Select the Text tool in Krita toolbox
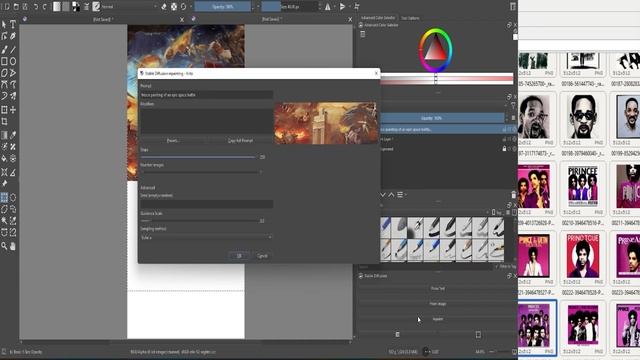Viewport: 640px width, 360px height. (13, 25)
